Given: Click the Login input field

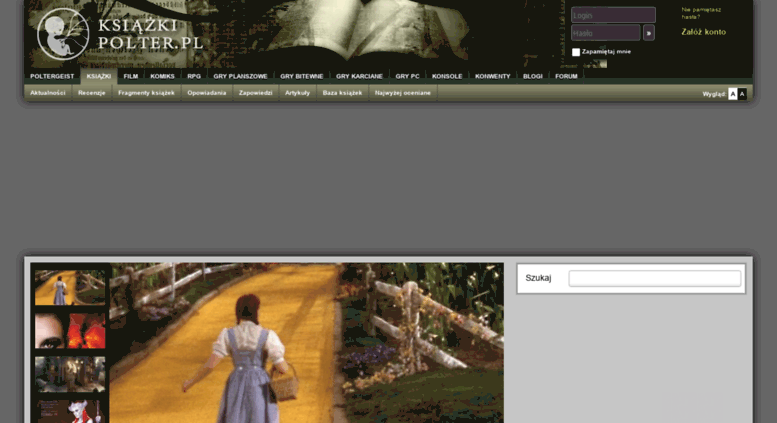Looking at the screenshot, I should pyautogui.click(x=613, y=15).
